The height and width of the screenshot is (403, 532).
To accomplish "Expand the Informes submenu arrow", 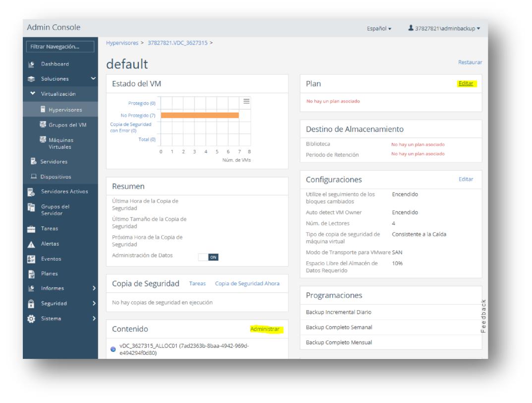I will [x=94, y=288].
